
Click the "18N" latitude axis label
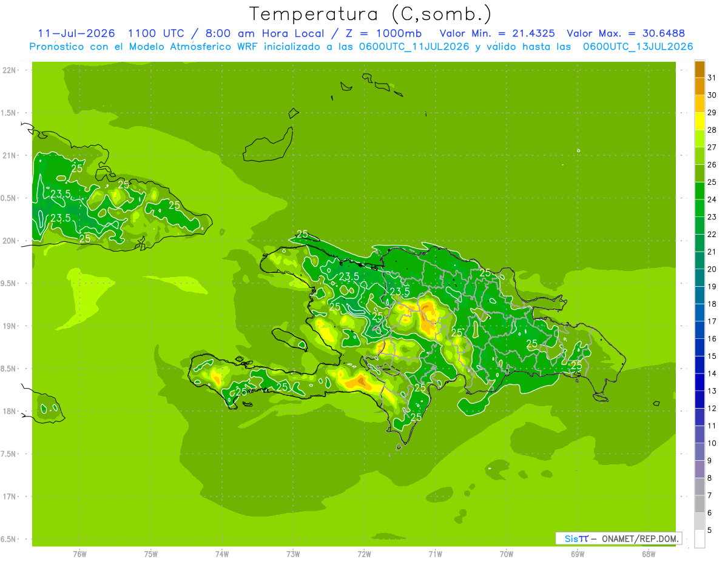pos(10,411)
